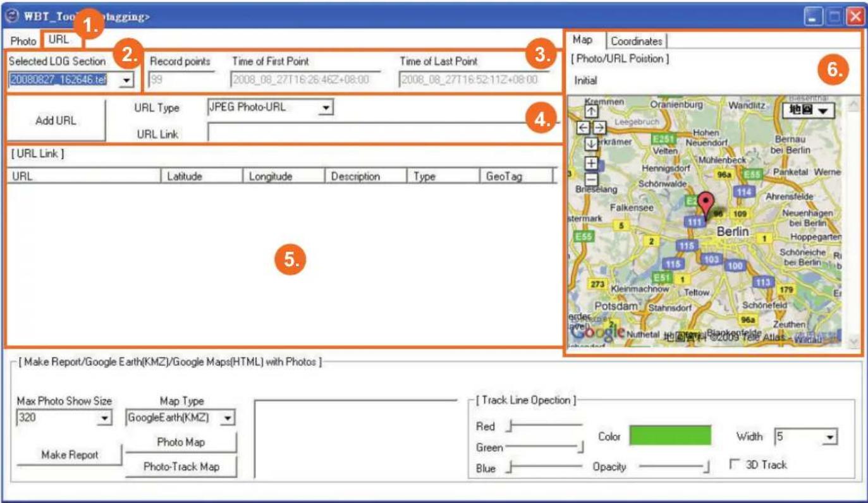Open track line Width dropdown
868x503 pixels.
[x=830, y=437]
